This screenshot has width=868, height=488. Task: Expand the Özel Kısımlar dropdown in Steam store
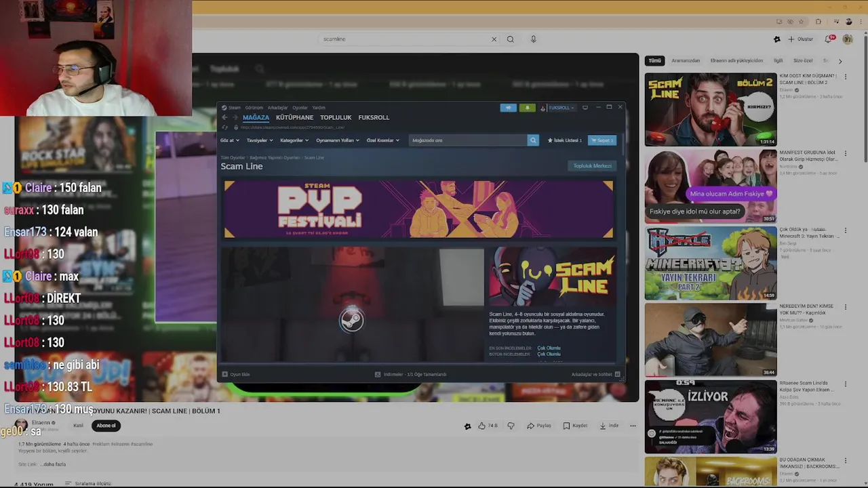[383, 140]
